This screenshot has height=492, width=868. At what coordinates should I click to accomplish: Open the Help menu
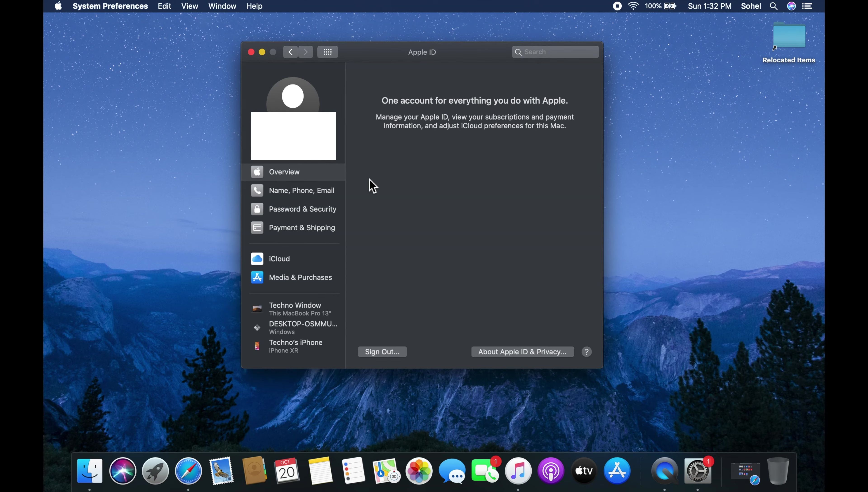[x=254, y=6]
